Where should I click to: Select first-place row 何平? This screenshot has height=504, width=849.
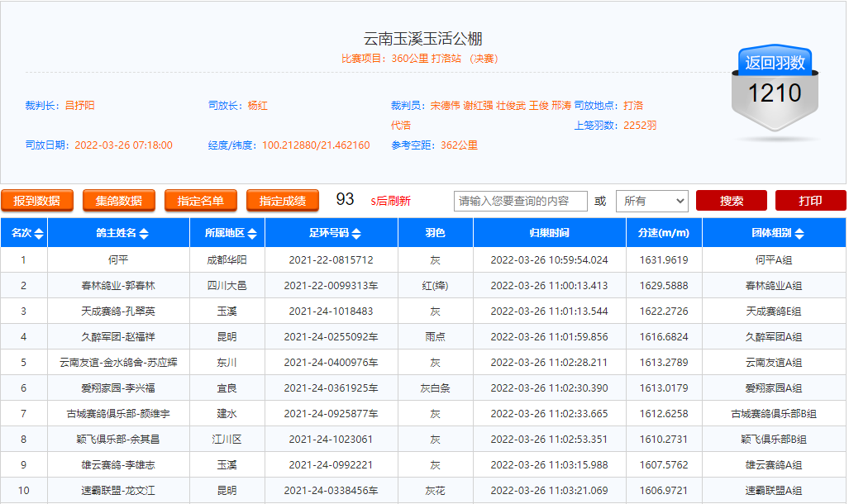[118, 260]
